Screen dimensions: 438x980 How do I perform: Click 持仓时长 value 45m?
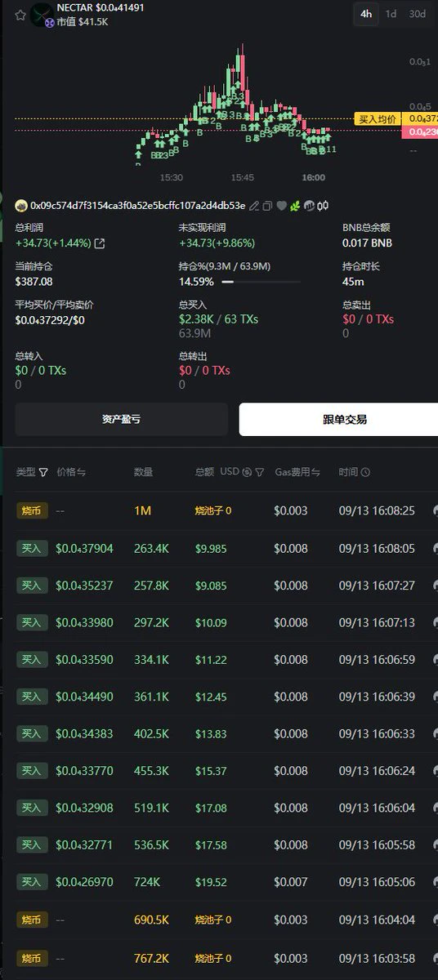coord(353,282)
